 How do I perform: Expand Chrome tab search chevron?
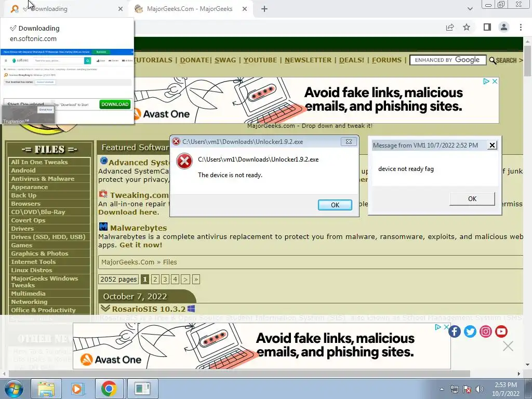470,9
